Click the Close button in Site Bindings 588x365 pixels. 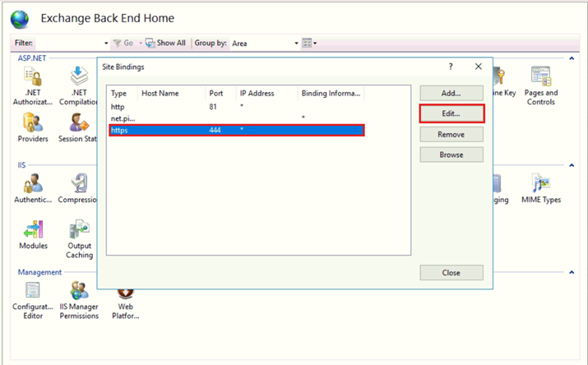451,273
